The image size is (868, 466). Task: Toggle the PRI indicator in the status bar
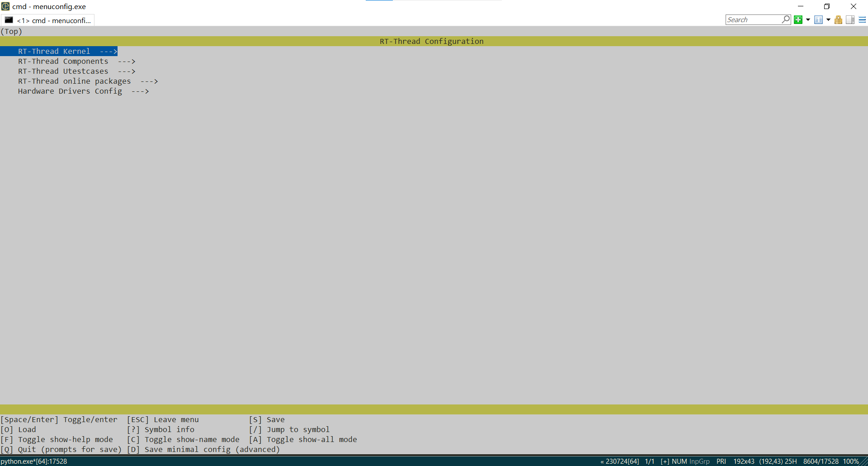(721, 461)
